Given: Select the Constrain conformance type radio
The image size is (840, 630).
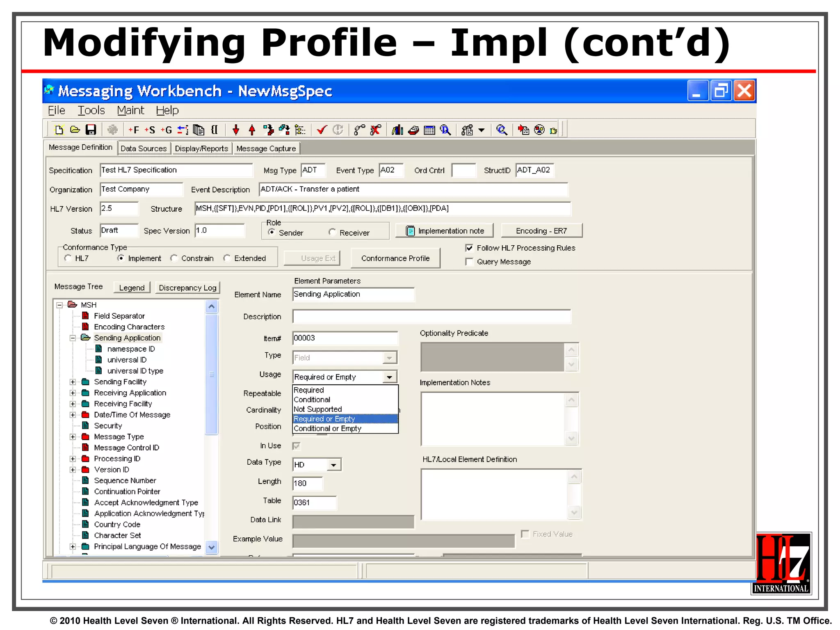Looking at the screenshot, I should click(174, 258).
